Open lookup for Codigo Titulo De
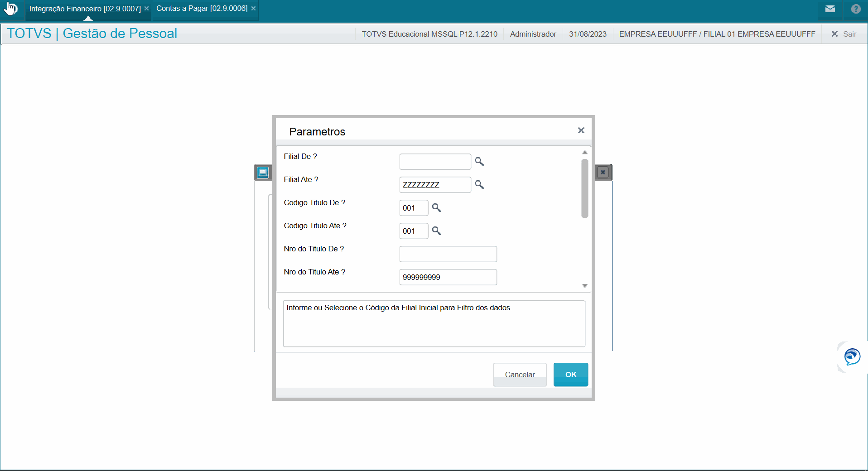The image size is (868, 471). coord(436,207)
